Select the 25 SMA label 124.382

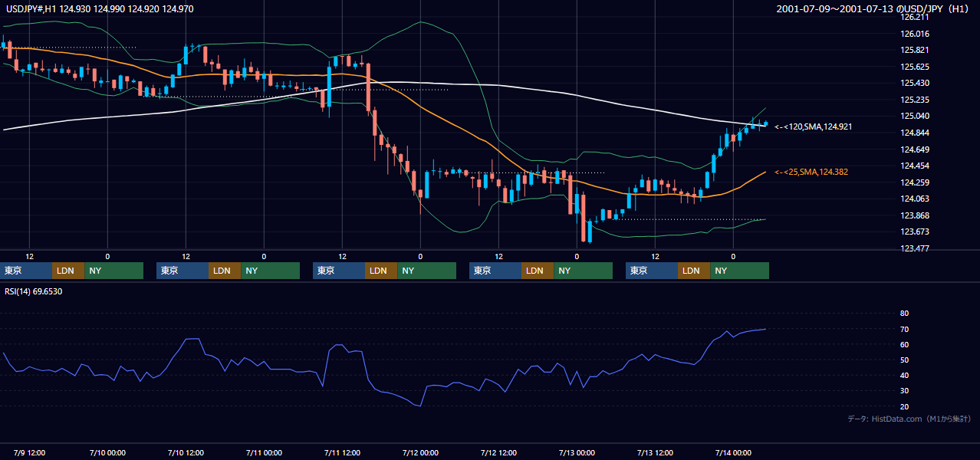813,172
